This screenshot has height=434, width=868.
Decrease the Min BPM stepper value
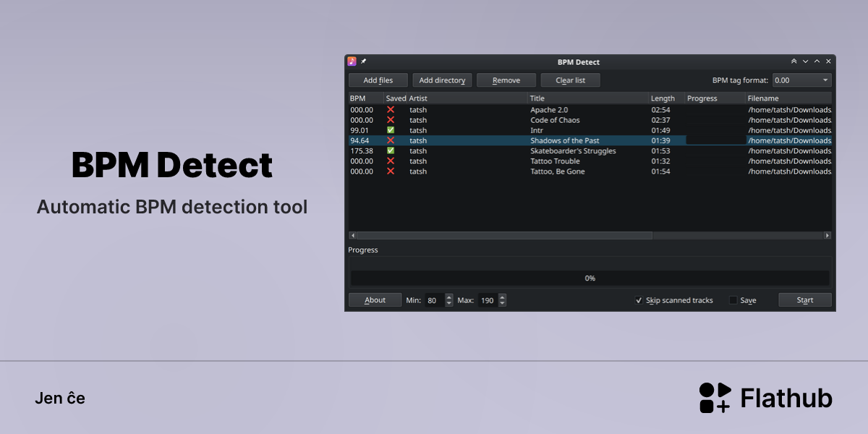[x=449, y=303]
